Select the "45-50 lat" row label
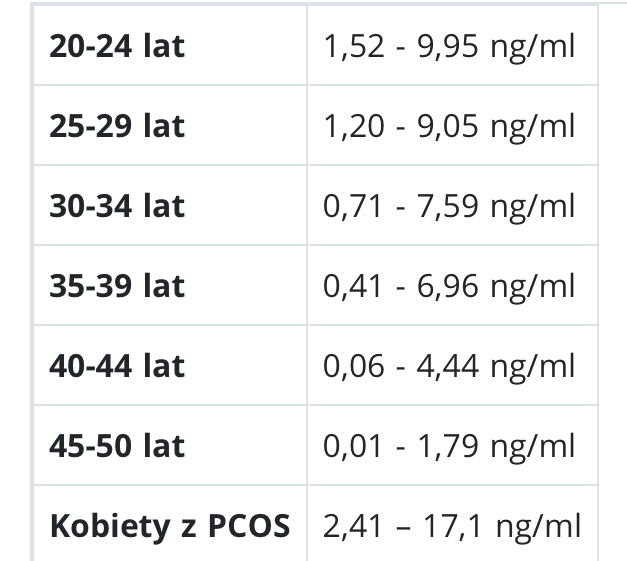The width and height of the screenshot is (627, 561). (x=117, y=445)
